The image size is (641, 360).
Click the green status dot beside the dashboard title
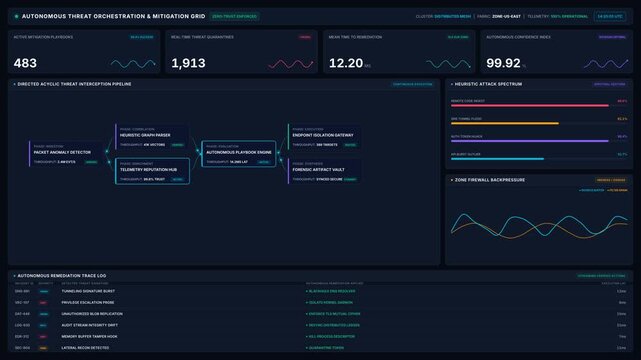coord(16,16)
